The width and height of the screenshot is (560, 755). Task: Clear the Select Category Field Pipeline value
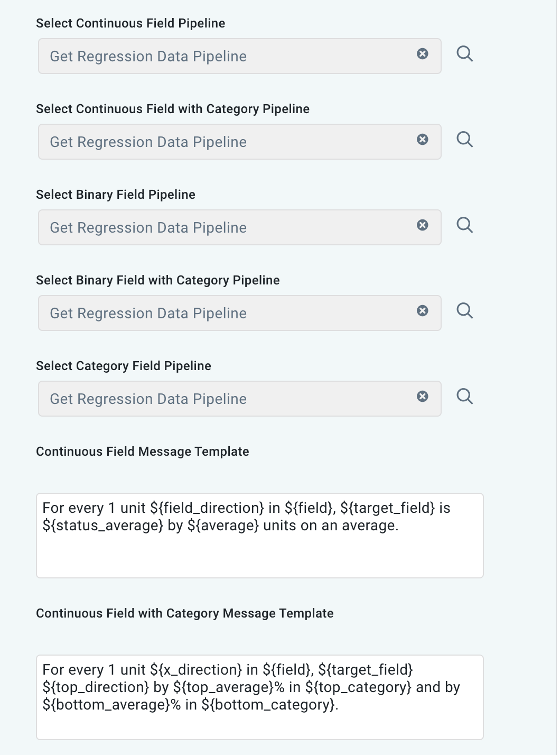[x=423, y=395]
